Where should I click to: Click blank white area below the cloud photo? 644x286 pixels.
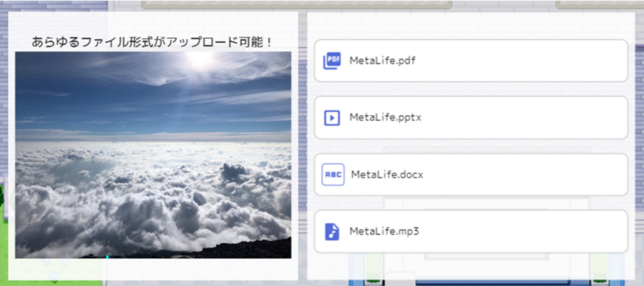pyautogui.click(x=153, y=269)
